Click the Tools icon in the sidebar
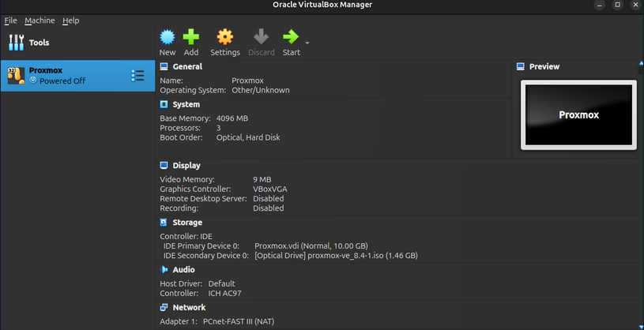644x330 pixels. pyautogui.click(x=17, y=43)
